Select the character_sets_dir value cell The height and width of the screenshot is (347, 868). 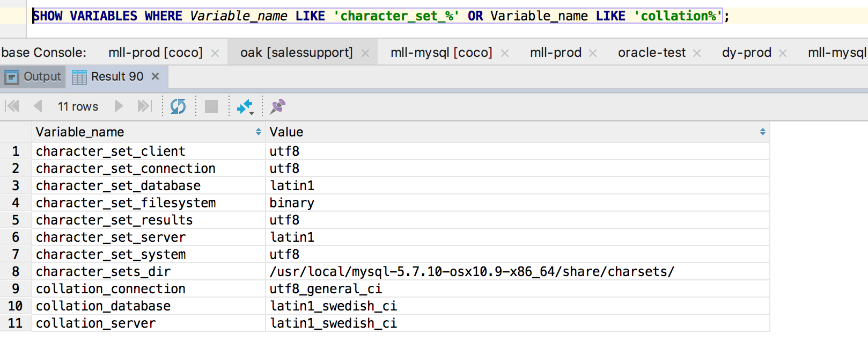[x=472, y=272]
